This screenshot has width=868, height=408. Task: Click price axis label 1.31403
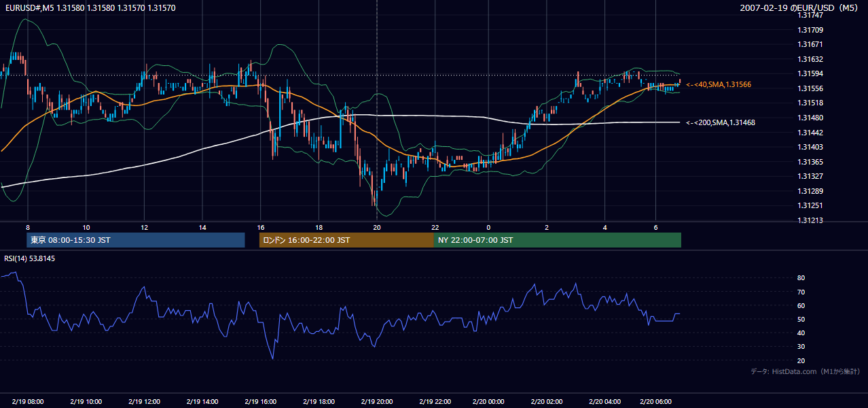(811, 147)
